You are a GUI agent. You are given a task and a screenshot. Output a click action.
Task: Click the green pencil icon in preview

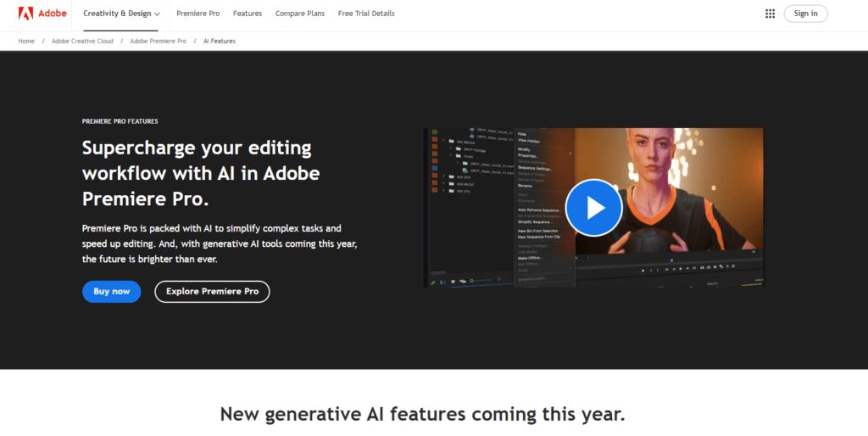point(433,281)
